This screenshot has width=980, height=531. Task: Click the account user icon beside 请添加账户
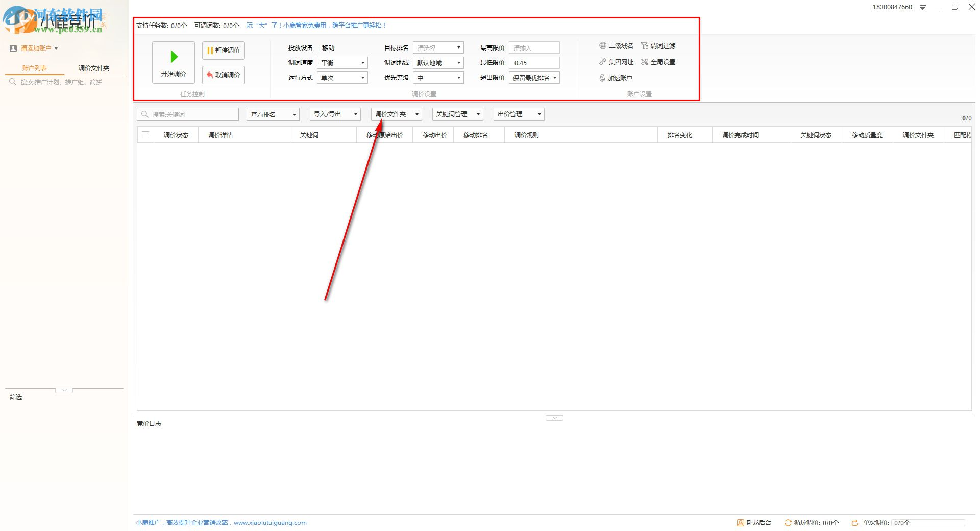click(13, 49)
